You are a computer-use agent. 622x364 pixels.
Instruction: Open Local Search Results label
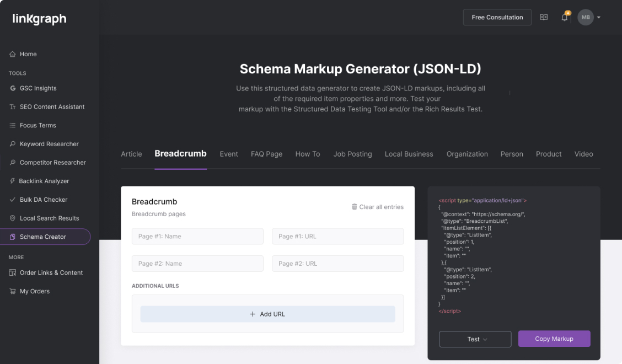coord(49,218)
